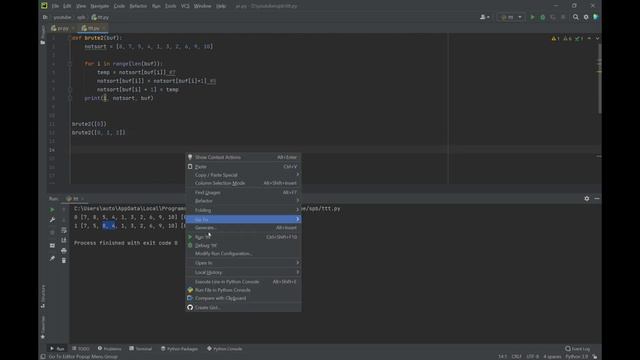
Task: Collapse fold marker beside the for loop line
Action: (x=70, y=64)
